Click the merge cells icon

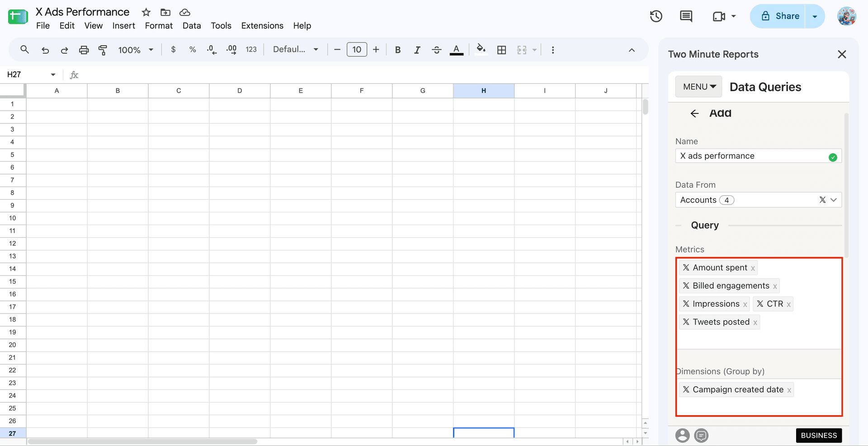click(x=522, y=50)
